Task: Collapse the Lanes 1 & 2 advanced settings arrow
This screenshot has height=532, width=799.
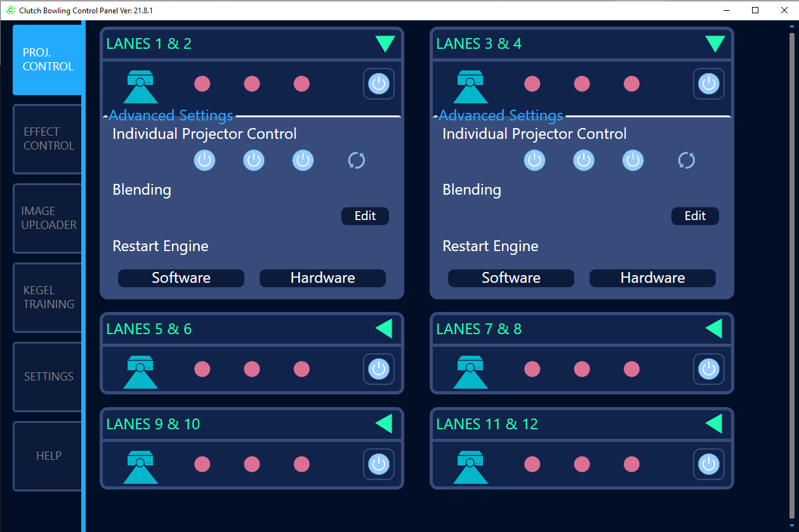Action: [385, 44]
